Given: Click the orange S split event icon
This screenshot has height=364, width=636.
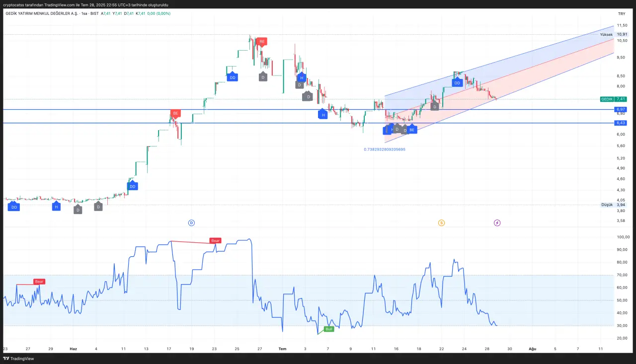Looking at the screenshot, I should click(x=441, y=223).
